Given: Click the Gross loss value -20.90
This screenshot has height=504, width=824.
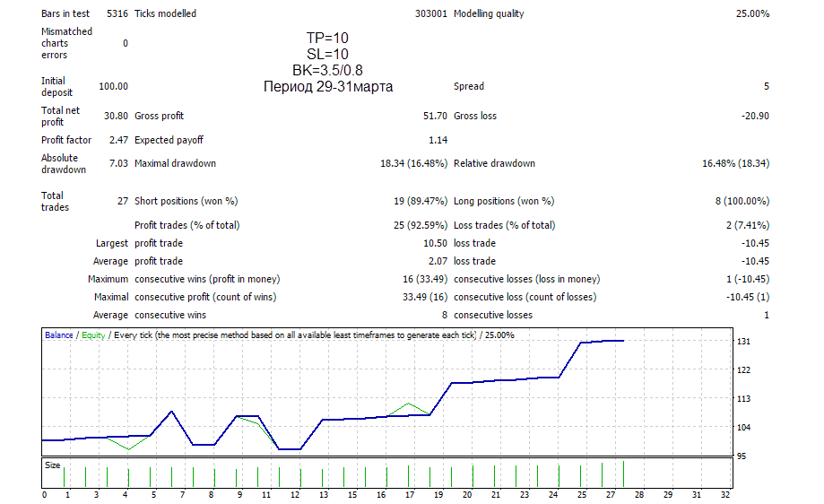Looking at the screenshot, I should coord(755,116).
